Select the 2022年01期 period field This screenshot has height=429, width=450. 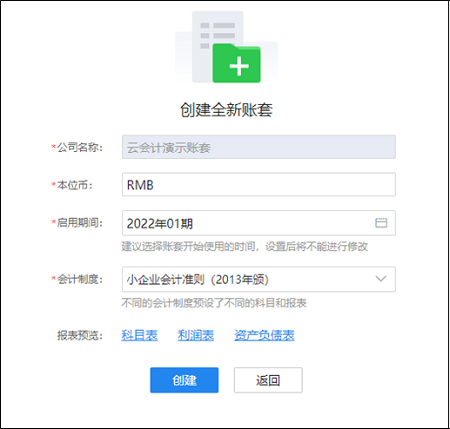259,223
